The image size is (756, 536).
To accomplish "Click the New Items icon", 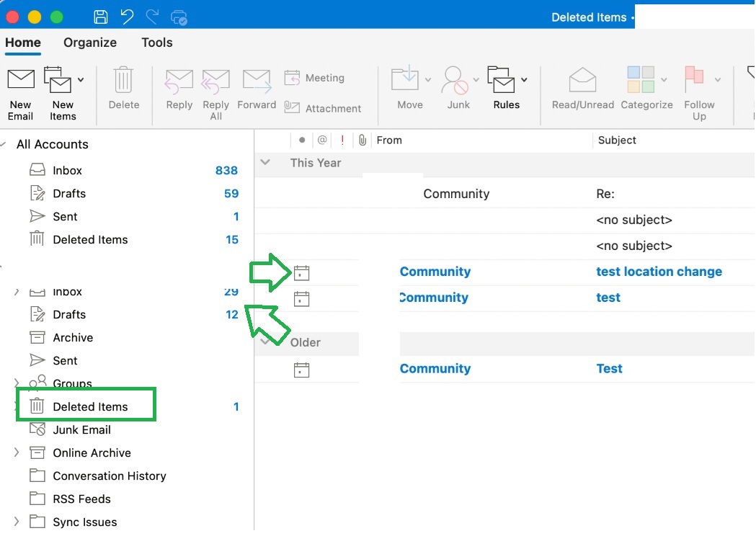I will [58, 80].
